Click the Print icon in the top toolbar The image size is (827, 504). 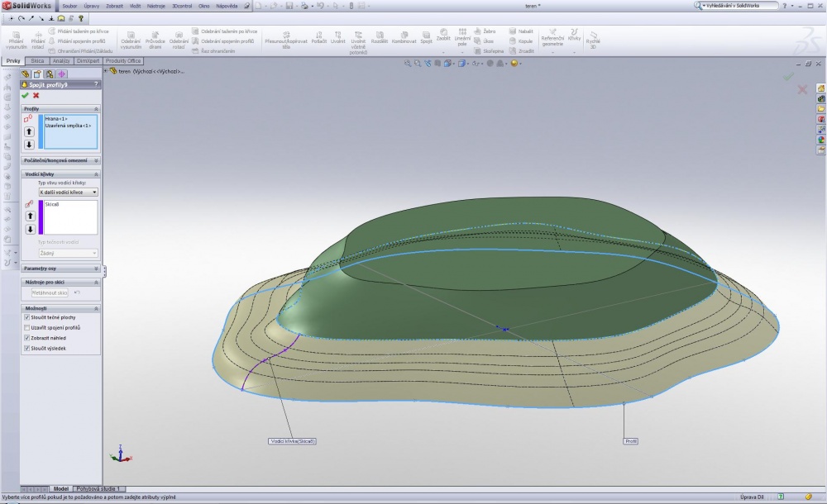point(304,6)
